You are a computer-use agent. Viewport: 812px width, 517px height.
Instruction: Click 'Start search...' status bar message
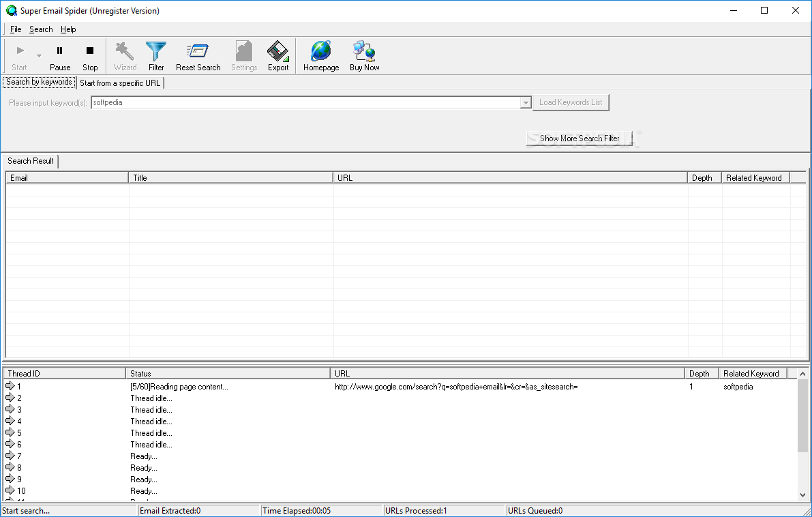click(x=26, y=511)
